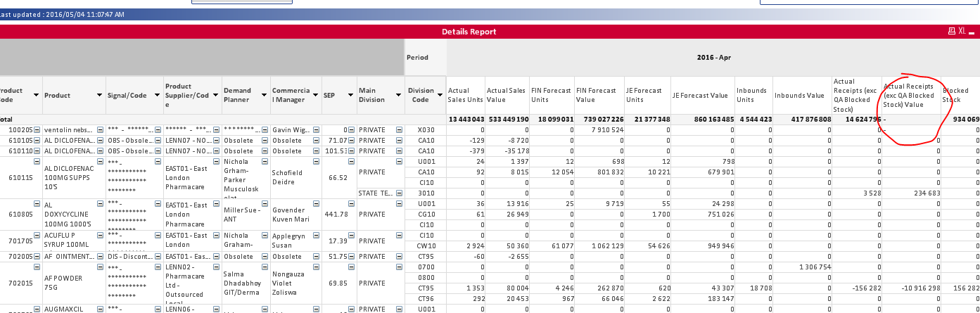Select the 2016 - Apr period header
The width and height of the screenshot is (980, 313).
(713, 58)
